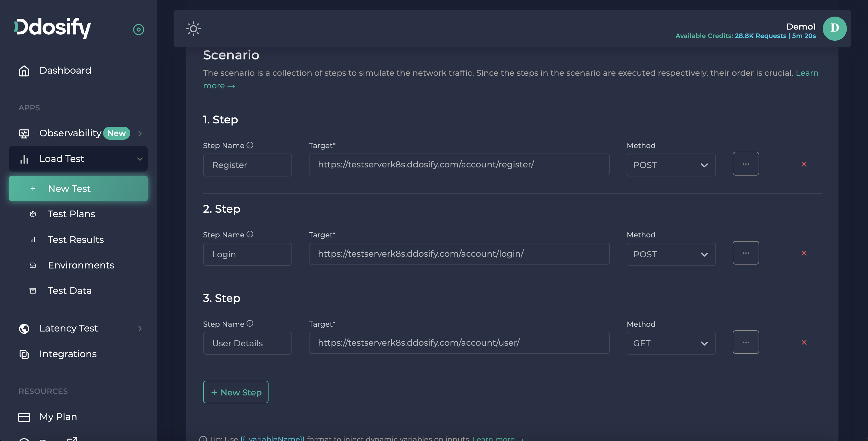Click the Dashboard home icon

[x=24, y=71]
